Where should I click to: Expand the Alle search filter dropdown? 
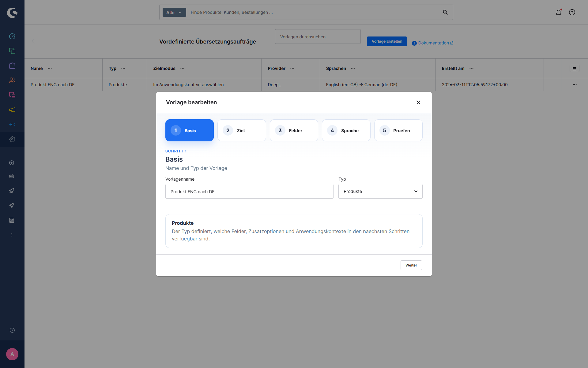pyautogui.click(x=174, y=12)
